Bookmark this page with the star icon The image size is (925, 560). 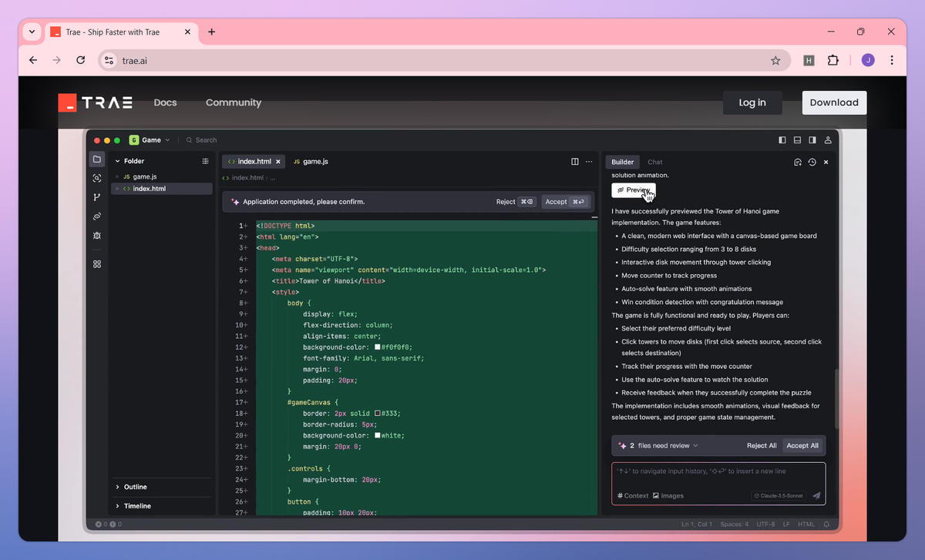[x=775, y=60]
